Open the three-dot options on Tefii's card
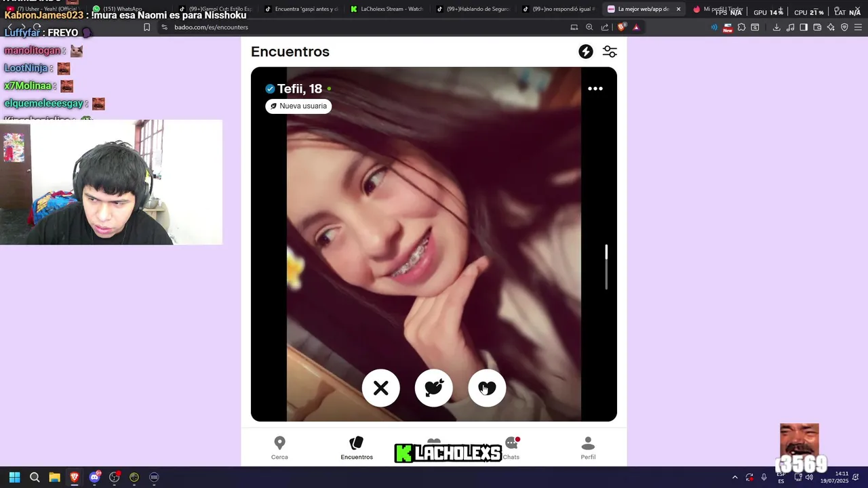The height and width of the screenshot is (488, 868). click(595, 89)
